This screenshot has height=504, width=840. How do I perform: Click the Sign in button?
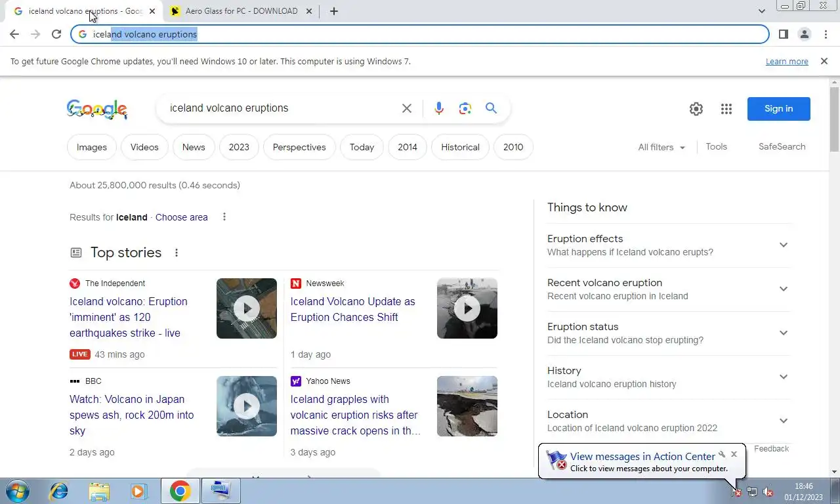778,109
